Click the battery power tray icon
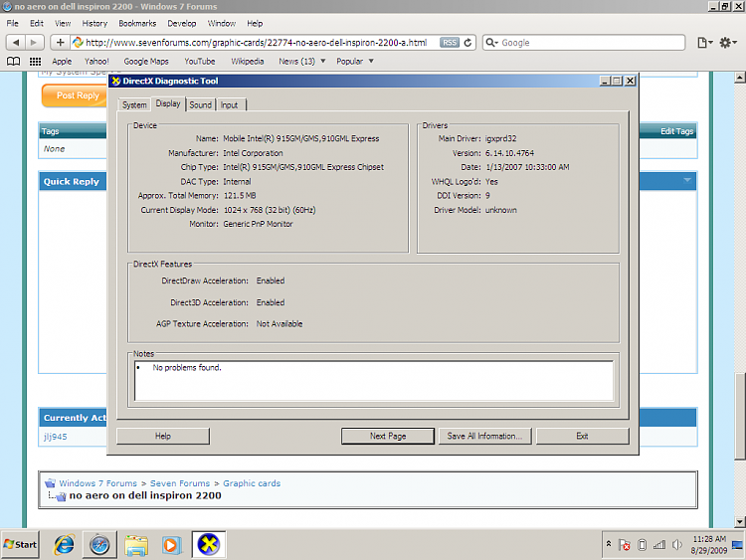 click(642, 545)
